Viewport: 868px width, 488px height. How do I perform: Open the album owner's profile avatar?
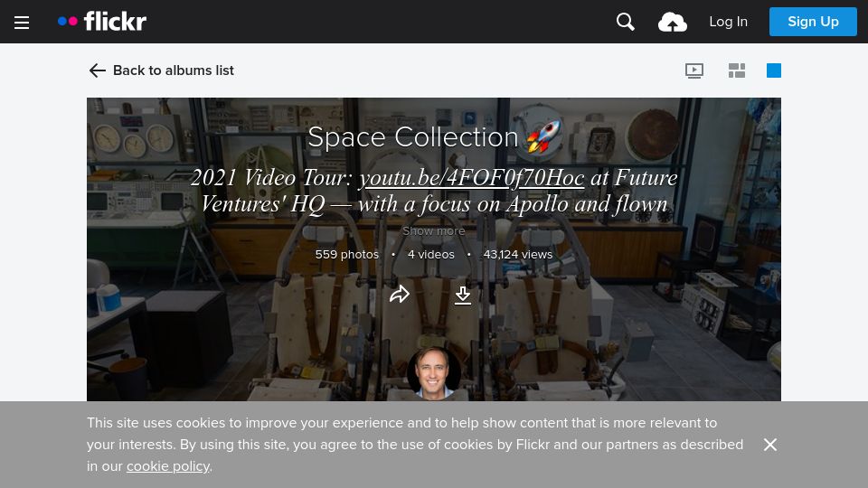coord(433,374)
